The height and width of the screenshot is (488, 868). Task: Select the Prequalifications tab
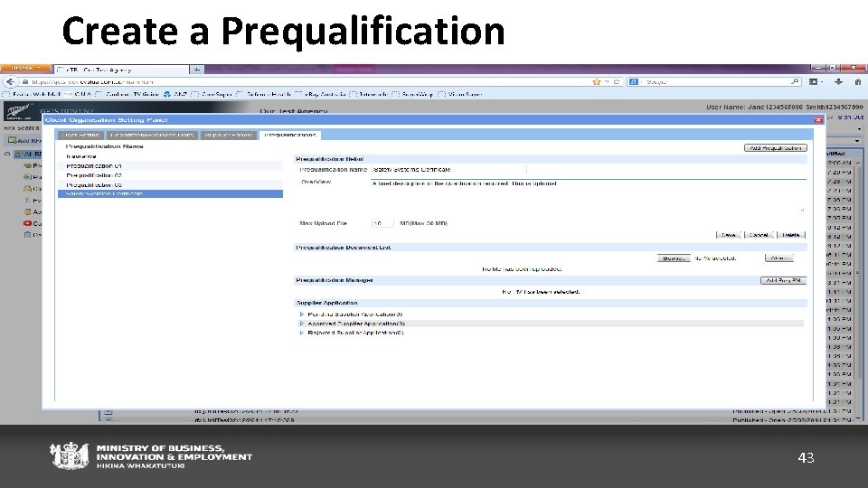(x=290, y=135)
